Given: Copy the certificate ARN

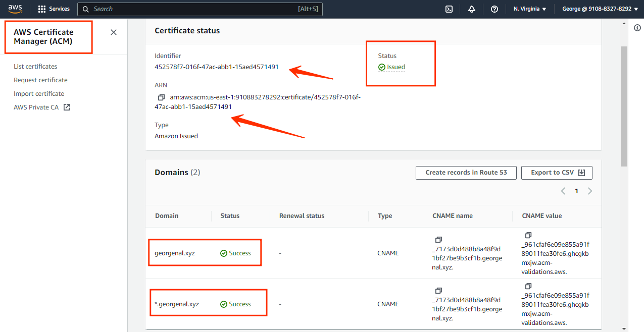Looking at the screenshot, I should coord(161,97).
